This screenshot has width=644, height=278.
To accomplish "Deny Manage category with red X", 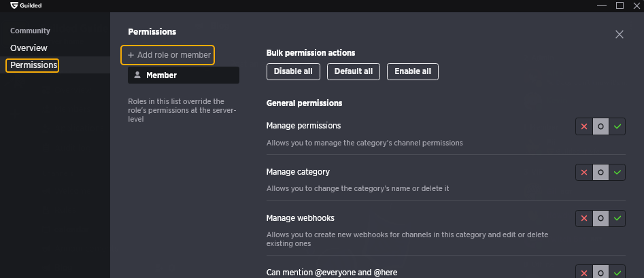I will pos(584,173).
